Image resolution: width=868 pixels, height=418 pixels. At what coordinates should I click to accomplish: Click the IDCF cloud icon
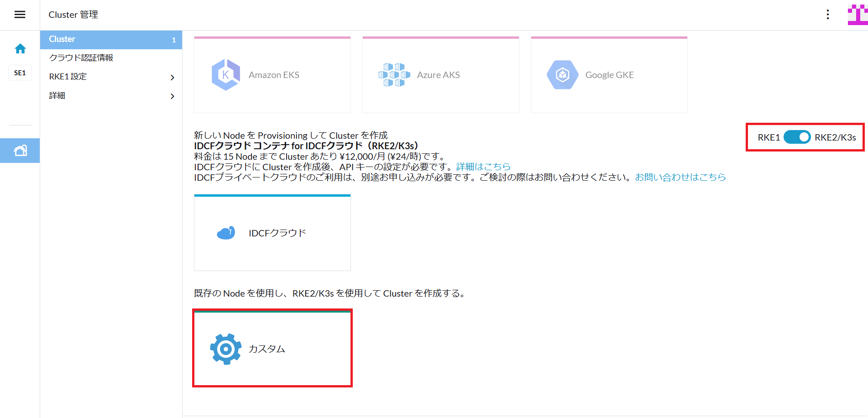coord(225,233)
